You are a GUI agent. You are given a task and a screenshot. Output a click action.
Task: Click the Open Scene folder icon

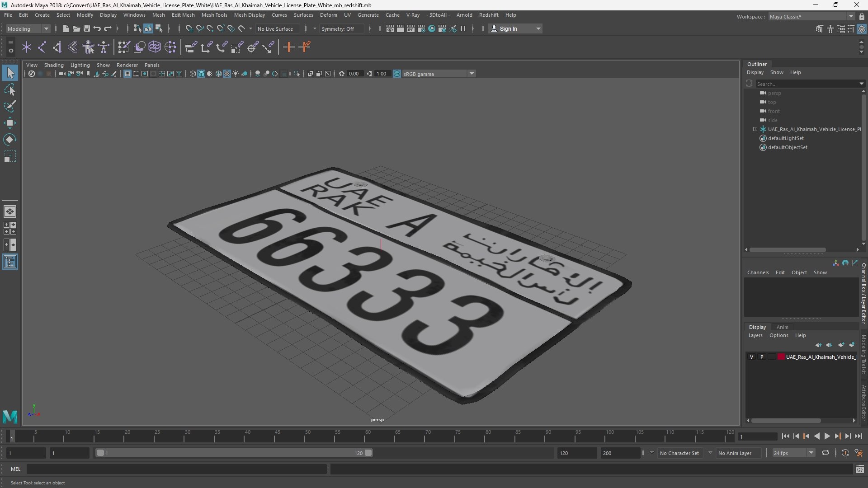[x=76, y=28]
